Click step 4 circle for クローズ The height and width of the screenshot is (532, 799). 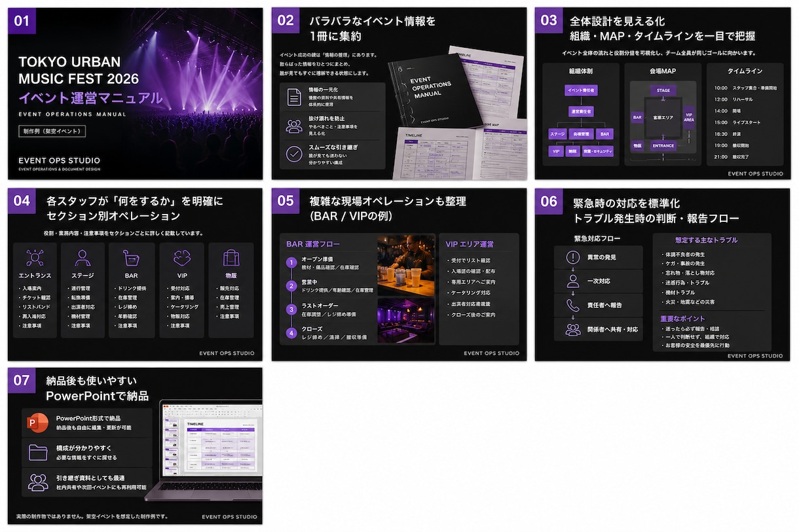pyautogui.click(x=292, y=333)
